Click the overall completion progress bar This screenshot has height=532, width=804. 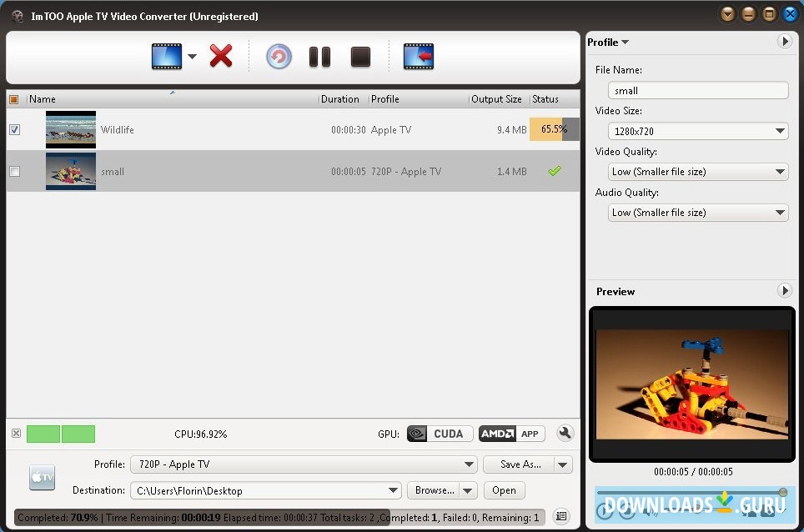(280, 518)
